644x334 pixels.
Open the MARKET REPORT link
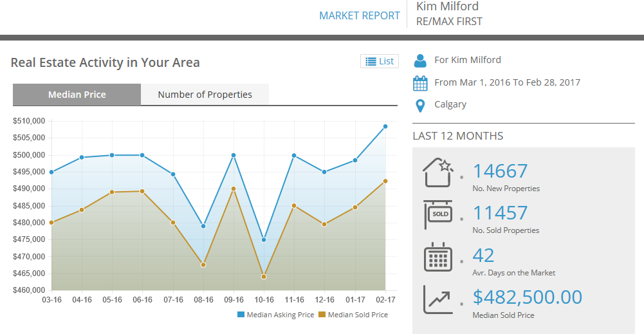360,15
